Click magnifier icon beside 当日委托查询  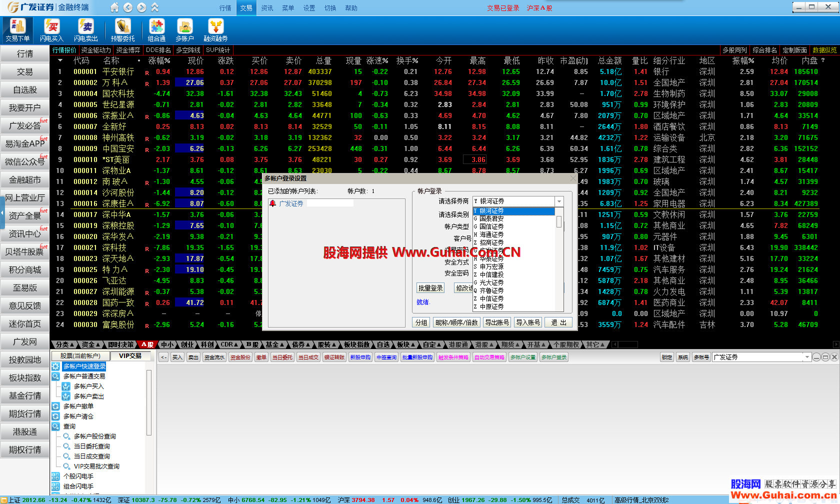[66, 446]
